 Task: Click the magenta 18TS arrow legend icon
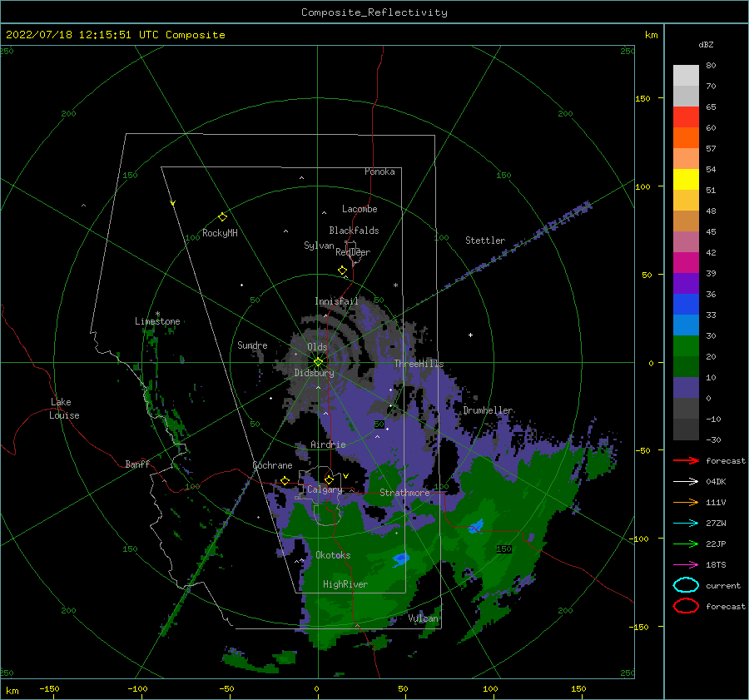pyautogui.click(x=686, y=565)
